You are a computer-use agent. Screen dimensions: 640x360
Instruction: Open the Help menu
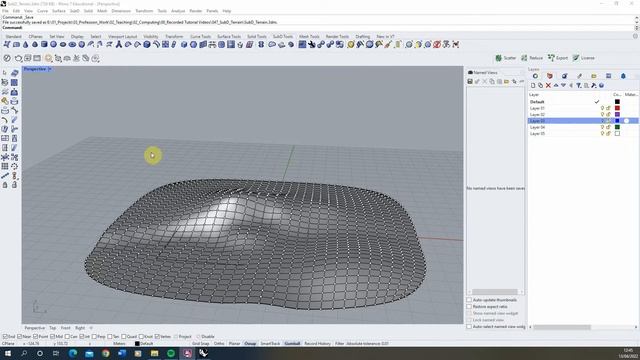227,11
